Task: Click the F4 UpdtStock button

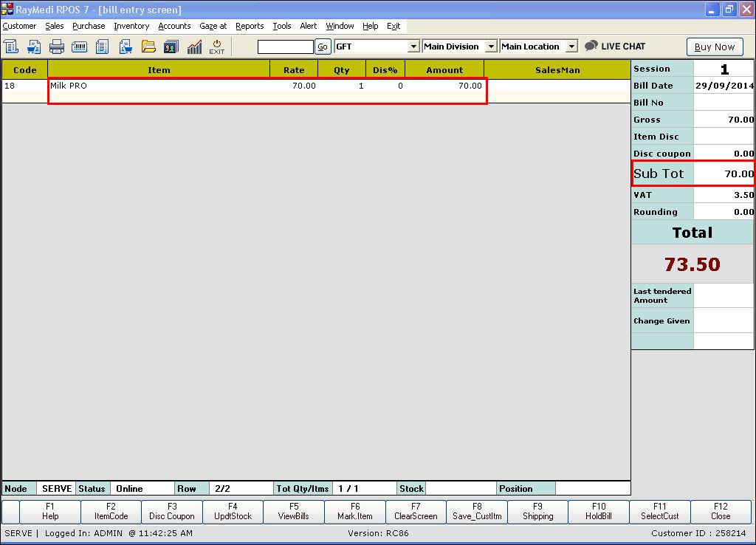Action: (x=233, y=511)
